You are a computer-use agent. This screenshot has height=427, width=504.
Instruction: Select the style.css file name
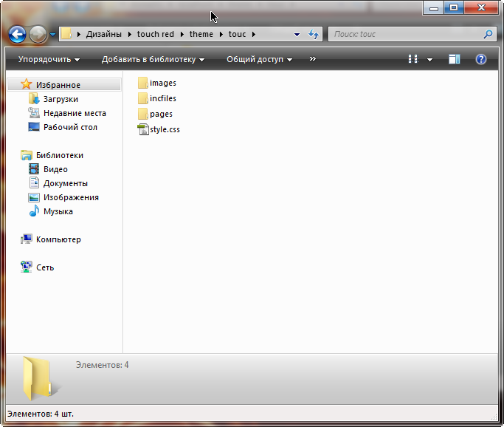(x=165, y=129)
